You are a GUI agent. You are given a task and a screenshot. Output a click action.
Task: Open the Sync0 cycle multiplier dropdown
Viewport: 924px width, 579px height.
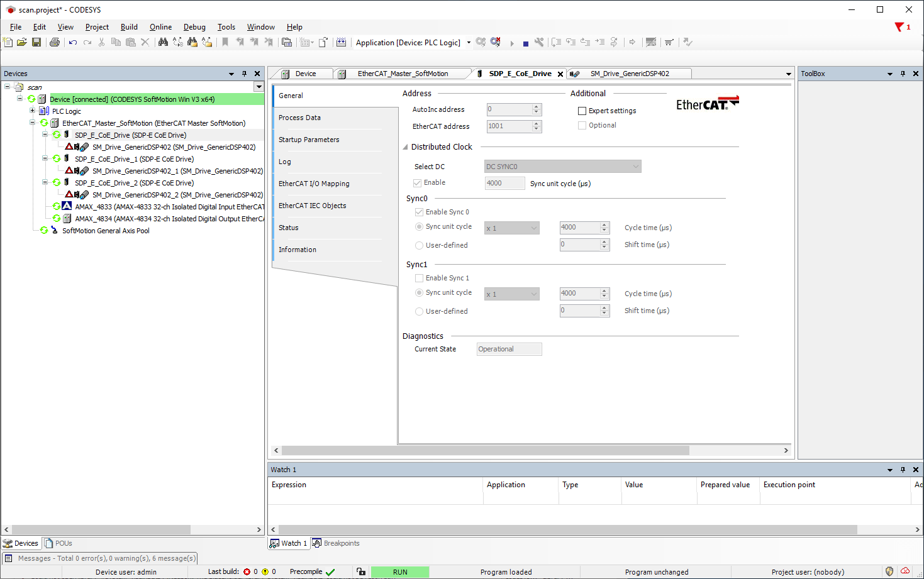point(512,228)
